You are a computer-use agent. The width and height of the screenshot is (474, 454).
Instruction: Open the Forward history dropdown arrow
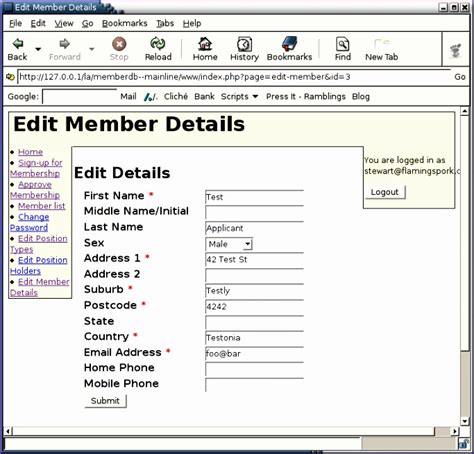tap(91, 49)
